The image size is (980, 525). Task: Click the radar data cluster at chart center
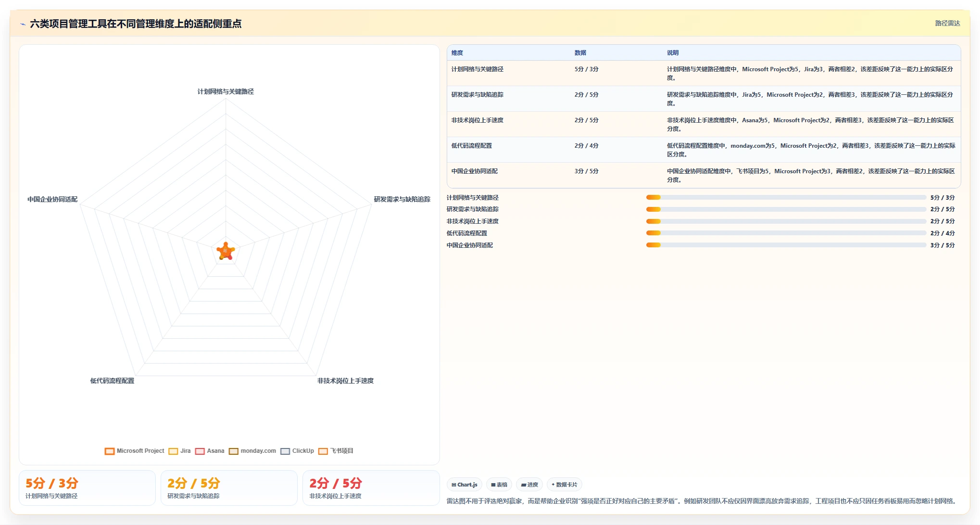(226, 251)
